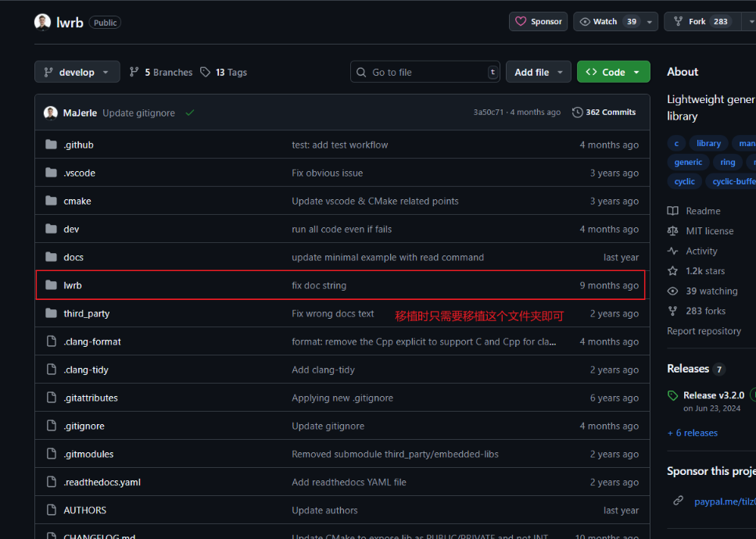Open the cmake folder name
Image resolution: width=756 pixels, height=539 pixels.
click(77, 202)
